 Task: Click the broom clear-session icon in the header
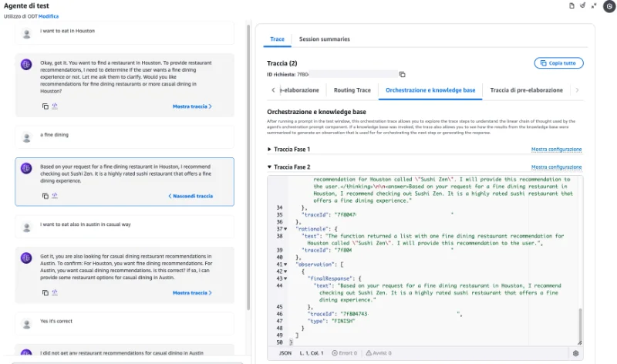[x=583, y=5]
